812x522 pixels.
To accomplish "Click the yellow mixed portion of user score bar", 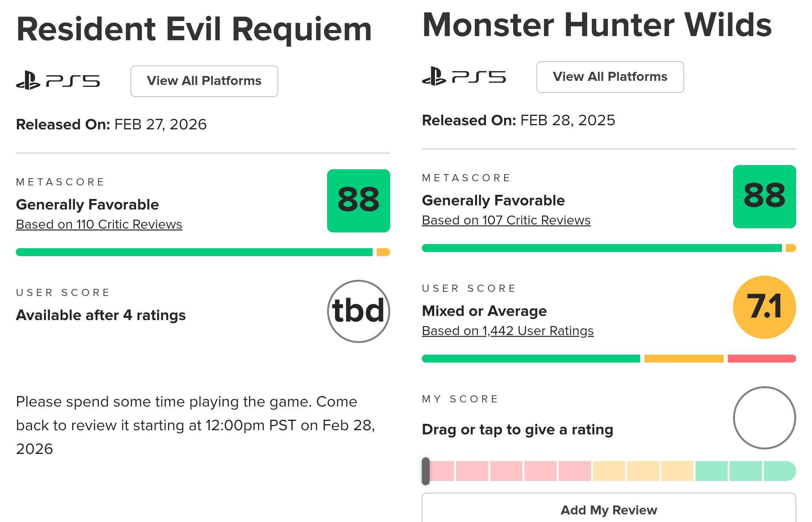I will [x=683, y=358].
